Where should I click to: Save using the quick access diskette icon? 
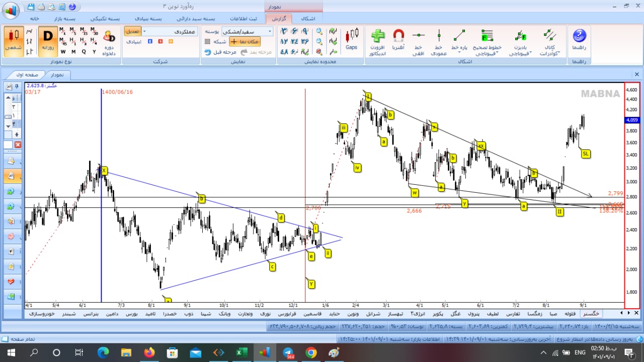click(x=31, y=7)
